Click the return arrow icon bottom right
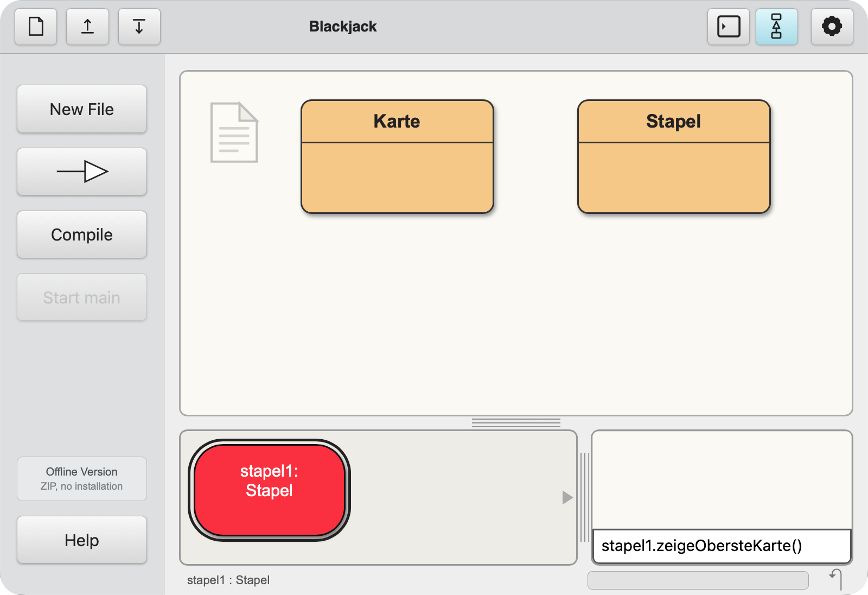This screenshot has width=868, height=595. pyautogui.click(x=836, y=579)
